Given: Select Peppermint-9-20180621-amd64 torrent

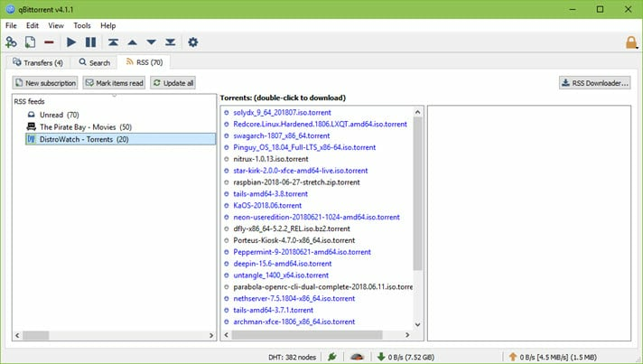Looking at the screenshot, I should click(303, 252).
